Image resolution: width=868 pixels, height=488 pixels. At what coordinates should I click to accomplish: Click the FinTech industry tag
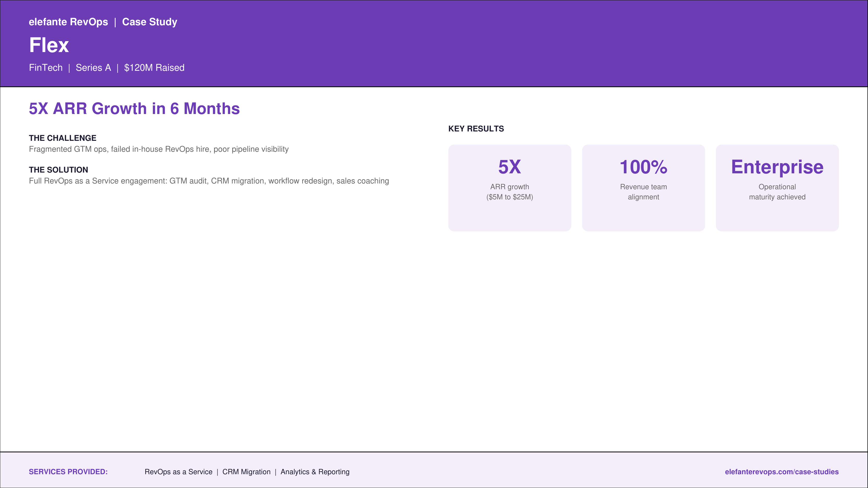(46, 68)
